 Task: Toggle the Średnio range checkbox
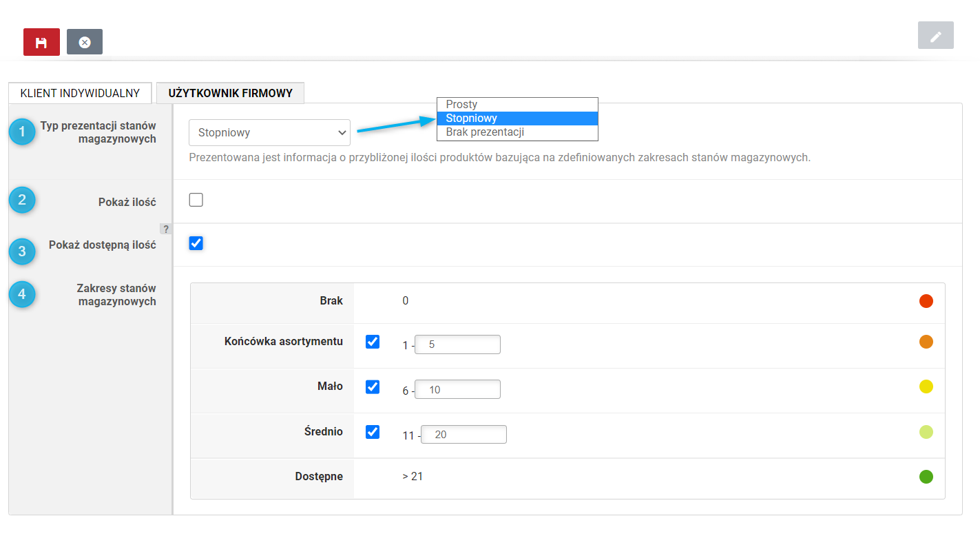373,432
